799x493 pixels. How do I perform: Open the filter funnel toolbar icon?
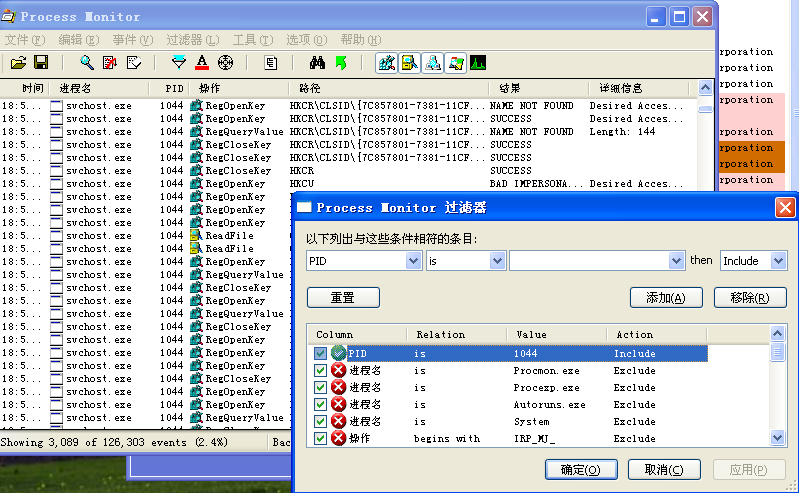179,63
